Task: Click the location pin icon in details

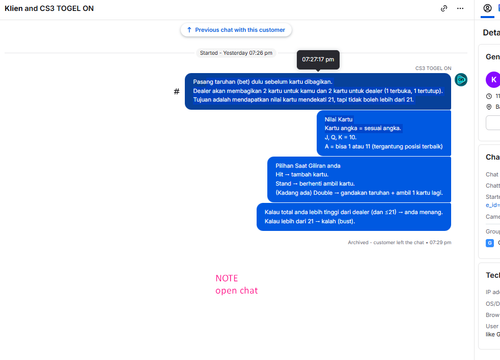Action: pos(489,107)
